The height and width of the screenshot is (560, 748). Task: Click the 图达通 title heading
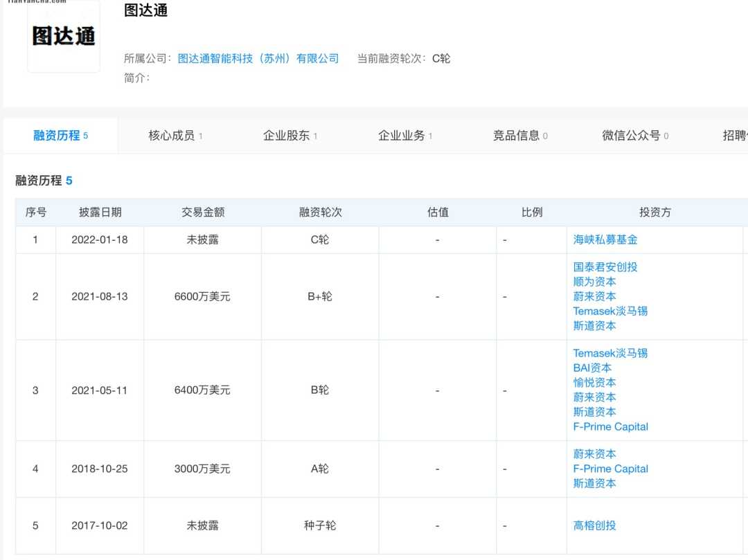pyautogui.click(x=145, y=10)
